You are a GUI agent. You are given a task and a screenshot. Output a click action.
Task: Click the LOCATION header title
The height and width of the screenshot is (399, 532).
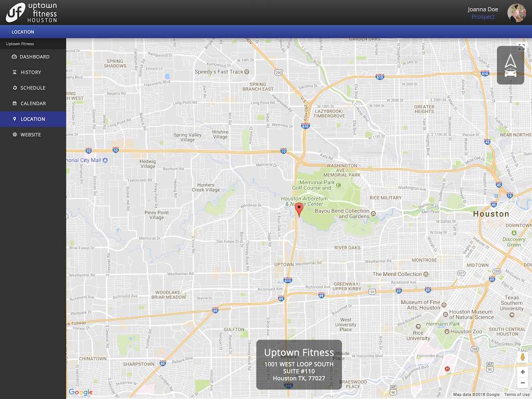point(23,32)
